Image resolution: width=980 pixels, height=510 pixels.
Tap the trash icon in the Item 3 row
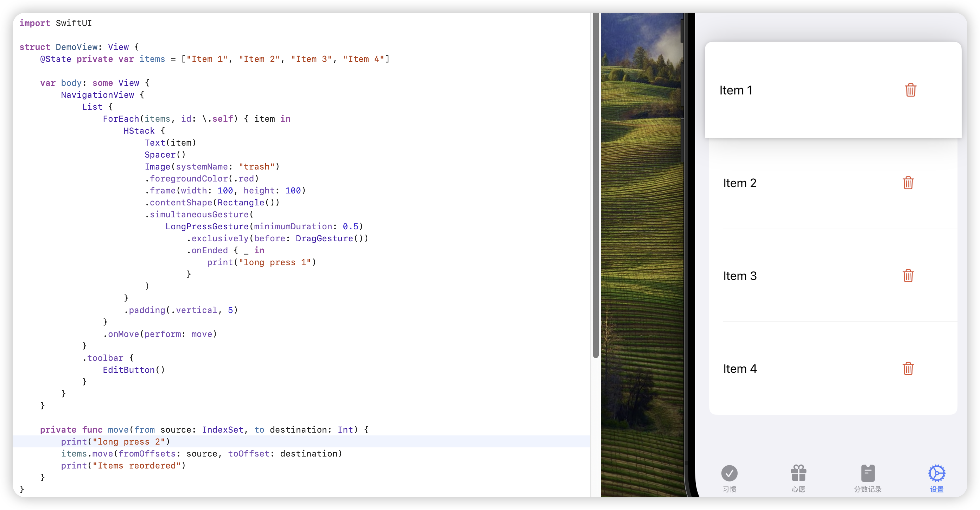point(908,276)
